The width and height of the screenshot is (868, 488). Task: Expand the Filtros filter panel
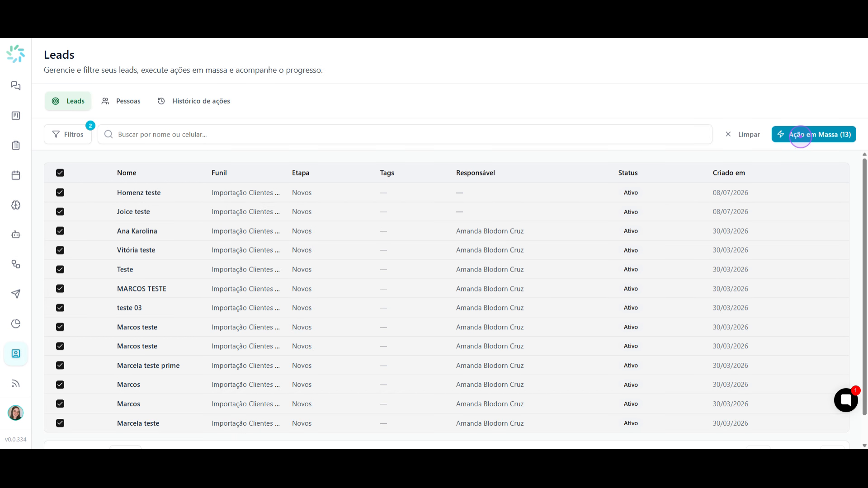[68, 134]
